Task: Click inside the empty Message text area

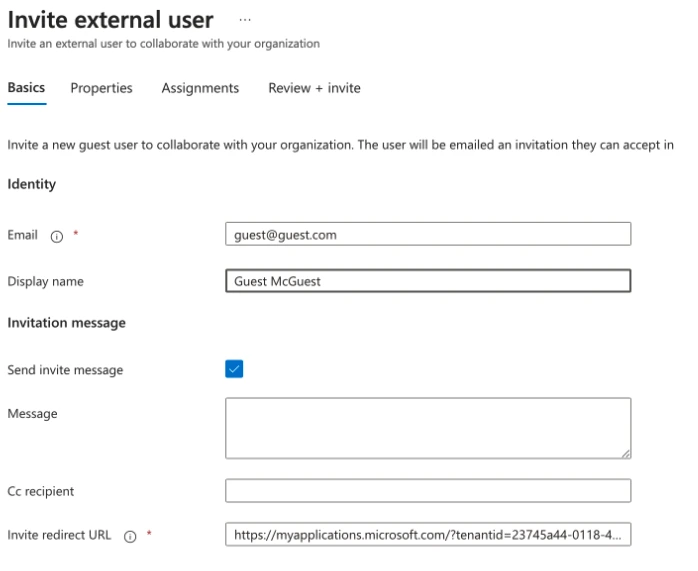Action: pyautogui.click(x=428, y=427)
